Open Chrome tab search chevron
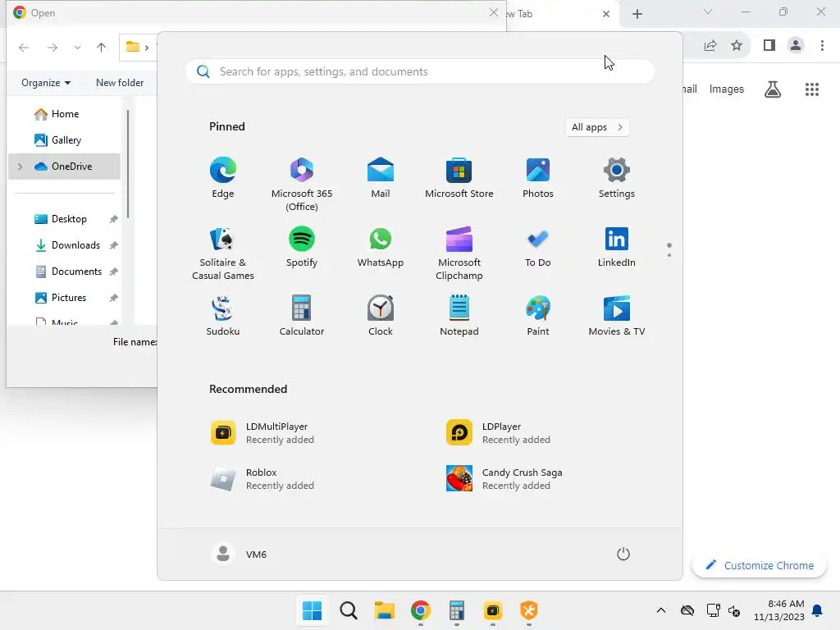840x630 pixels. (708, 11)
